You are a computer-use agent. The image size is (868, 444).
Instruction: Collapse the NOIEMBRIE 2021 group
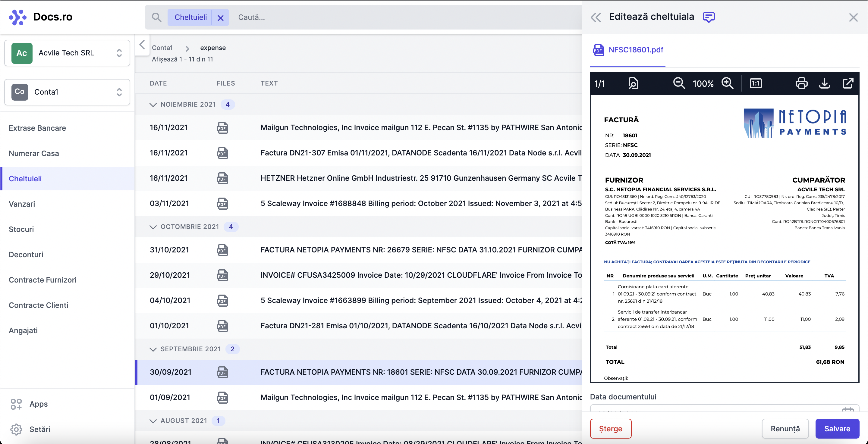(153, 105)
